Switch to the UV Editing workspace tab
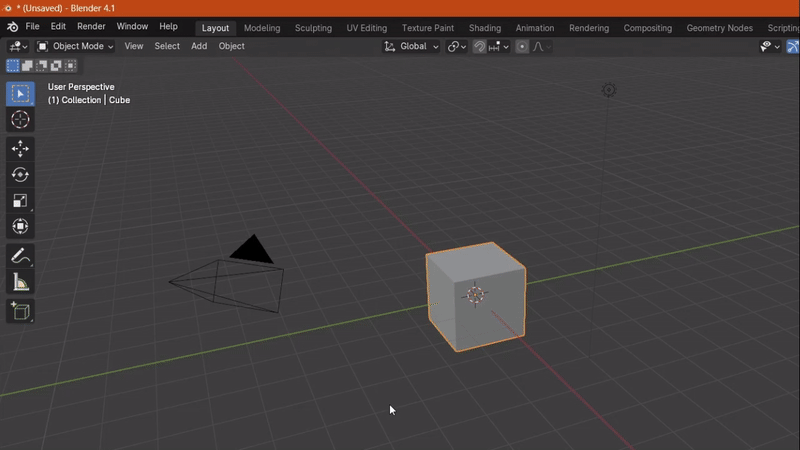 367,28
